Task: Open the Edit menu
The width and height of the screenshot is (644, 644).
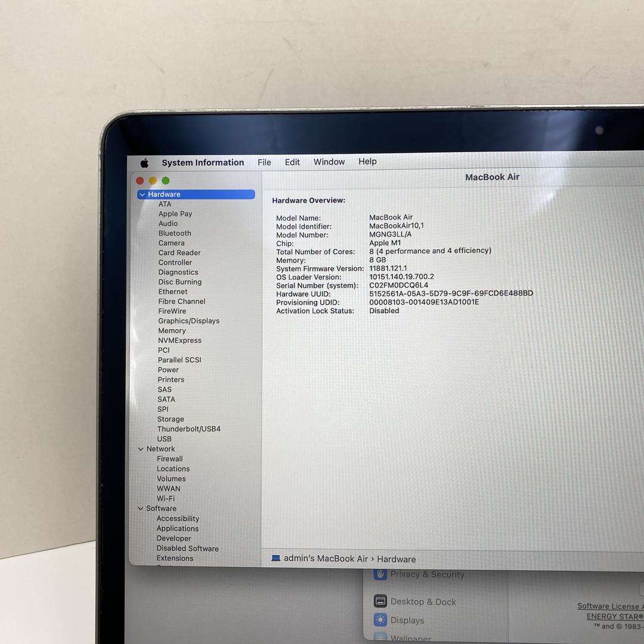Action: [292, 162]
